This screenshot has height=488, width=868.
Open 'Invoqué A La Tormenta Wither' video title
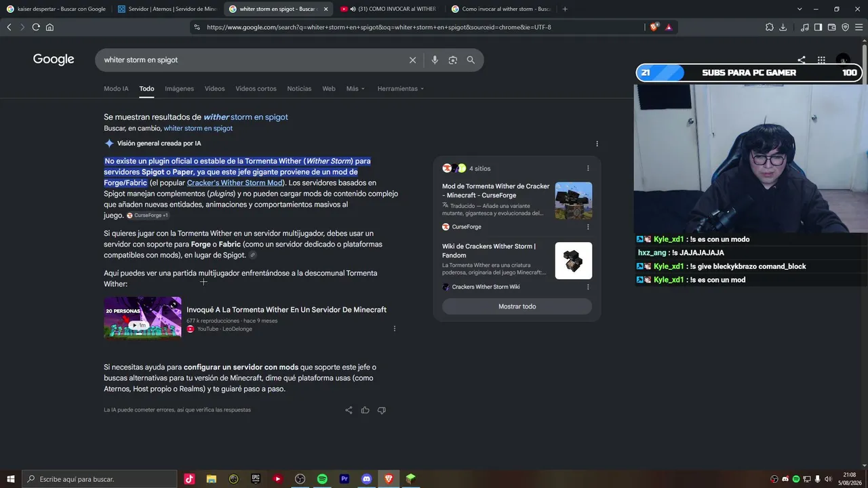pos(286,310)
